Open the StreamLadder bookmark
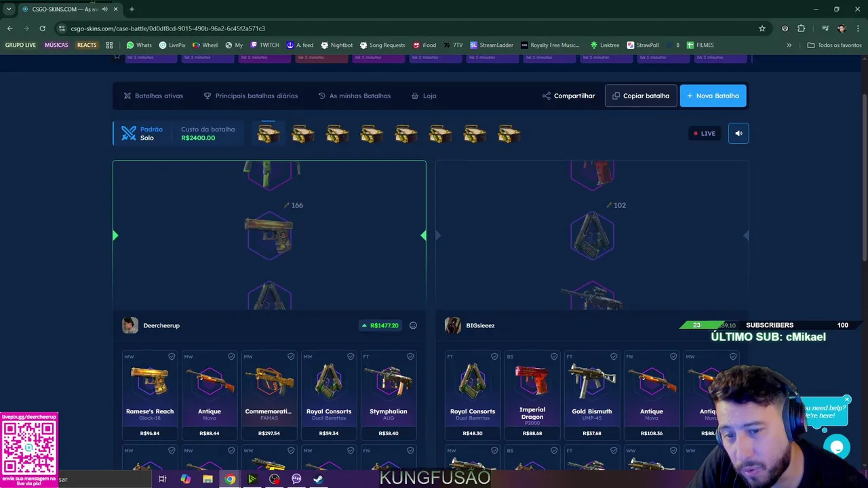868x488 pixels. pos(492,45)
